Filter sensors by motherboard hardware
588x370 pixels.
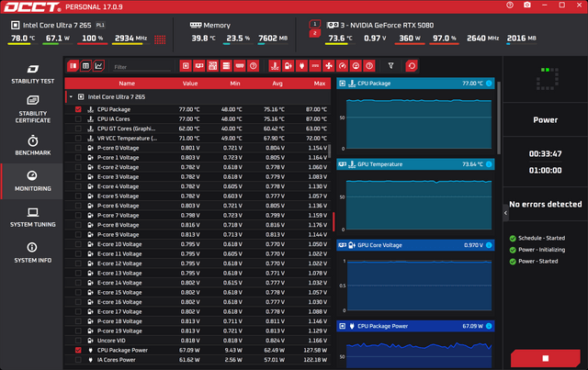pyautogui.click(x=212, y=66)
